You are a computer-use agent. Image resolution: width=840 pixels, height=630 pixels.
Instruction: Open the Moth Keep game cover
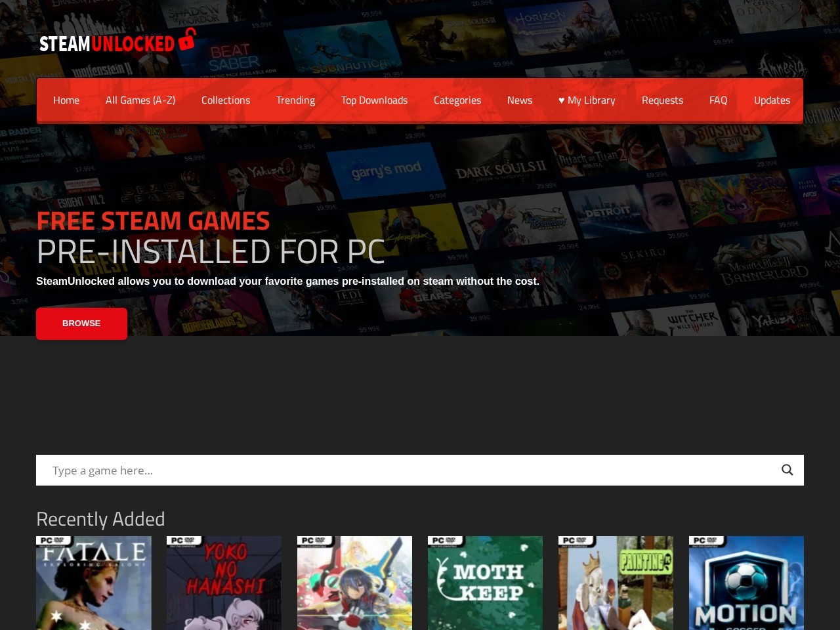click(485, 583)
